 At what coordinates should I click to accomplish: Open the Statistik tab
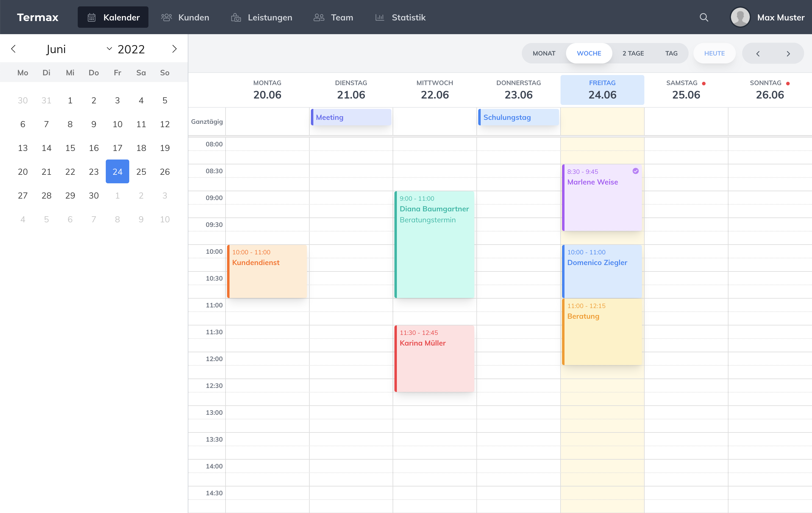pos(401,17)
